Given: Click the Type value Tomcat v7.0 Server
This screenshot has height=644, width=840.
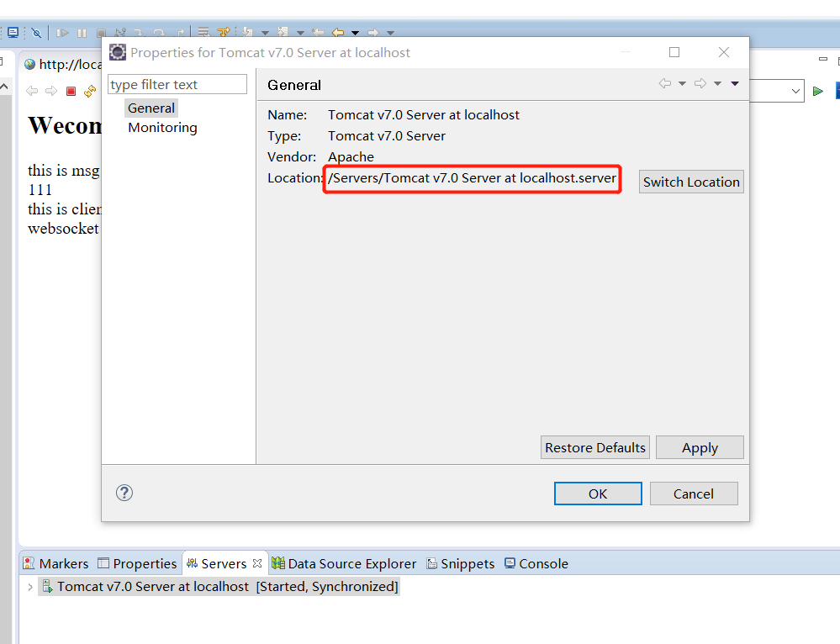Looking at the screenshot, I should point(386,136).
